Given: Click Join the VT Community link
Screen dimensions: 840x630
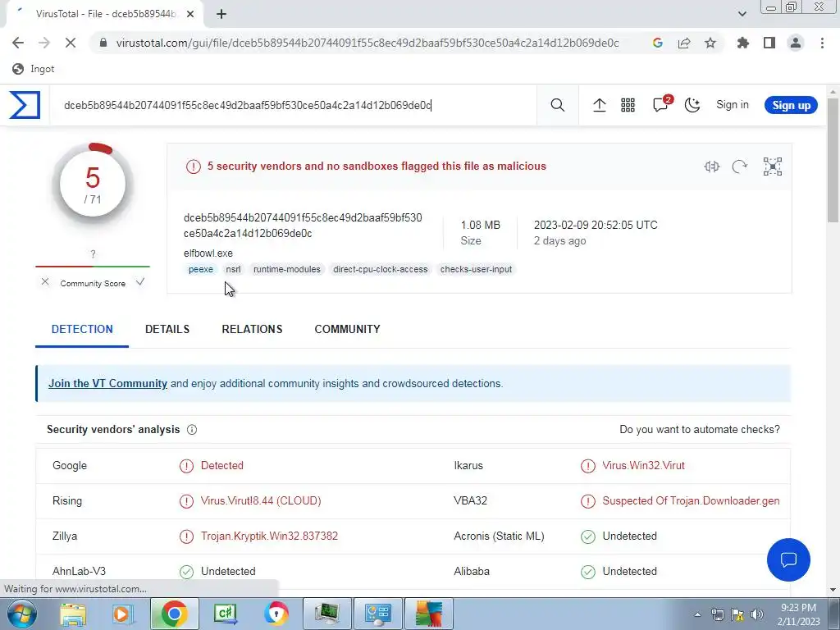Looking at the screenshot, I should [107, 384].
